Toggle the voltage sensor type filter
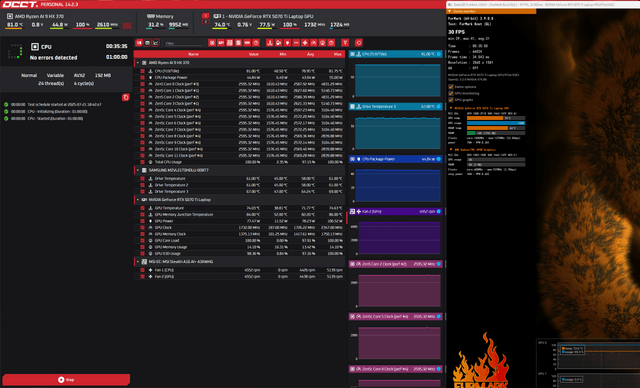 pyautogui.click(x=278, y=43)
